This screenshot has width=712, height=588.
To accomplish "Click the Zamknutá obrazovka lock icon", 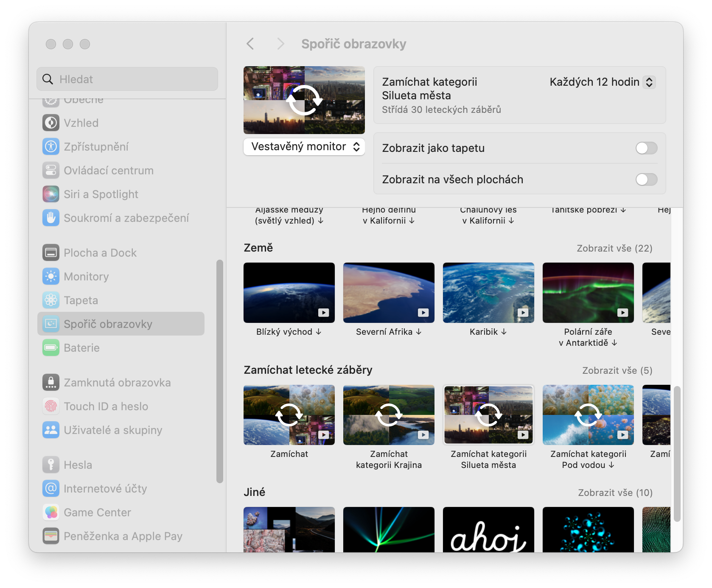I will click(51, 383).
